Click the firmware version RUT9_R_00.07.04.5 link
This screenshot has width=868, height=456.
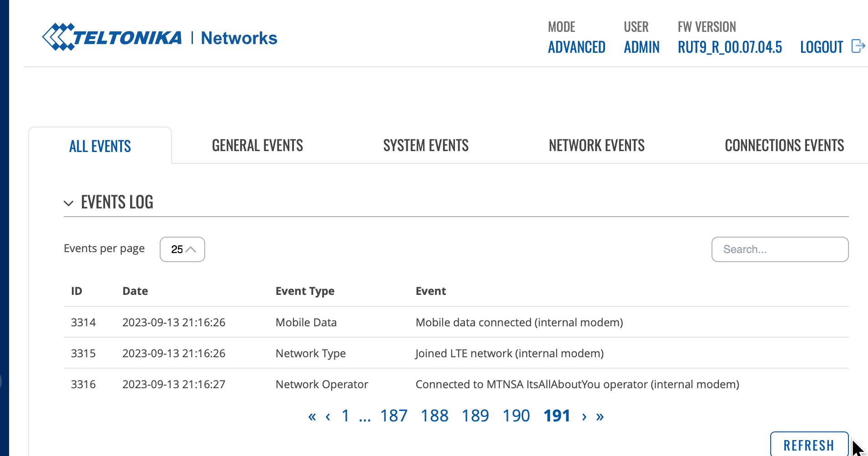click(730, 47)
